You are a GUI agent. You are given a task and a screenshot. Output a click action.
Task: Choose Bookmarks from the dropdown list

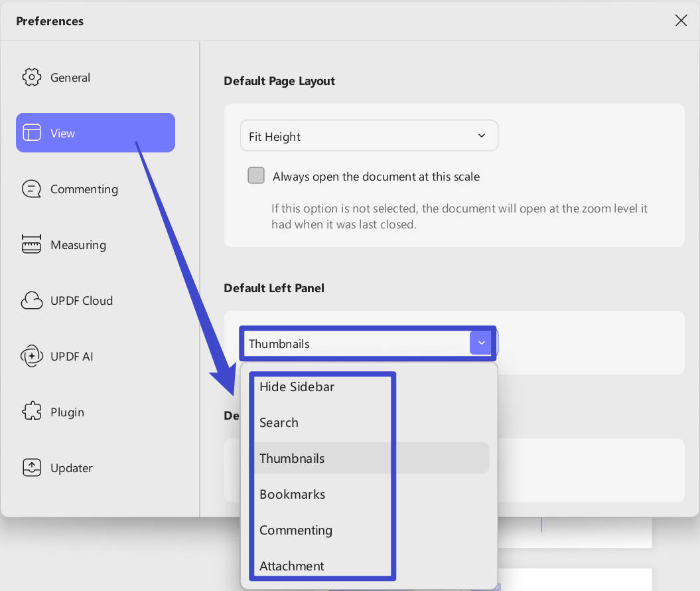(292, 494)
